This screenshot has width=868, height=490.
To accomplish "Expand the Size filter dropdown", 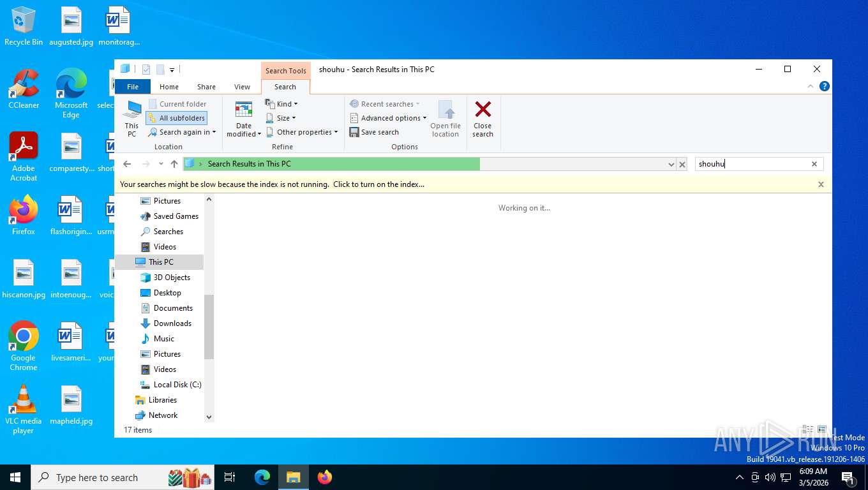I will [x=281, y=118].
